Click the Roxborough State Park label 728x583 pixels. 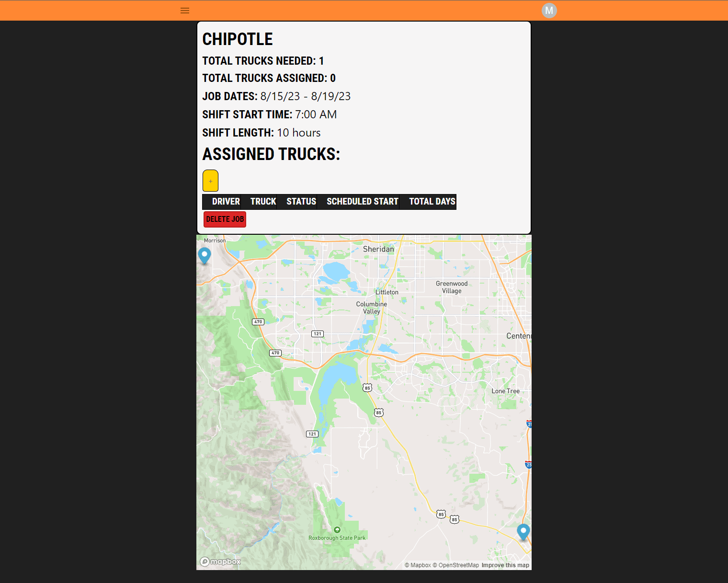[x=337, y=538]
